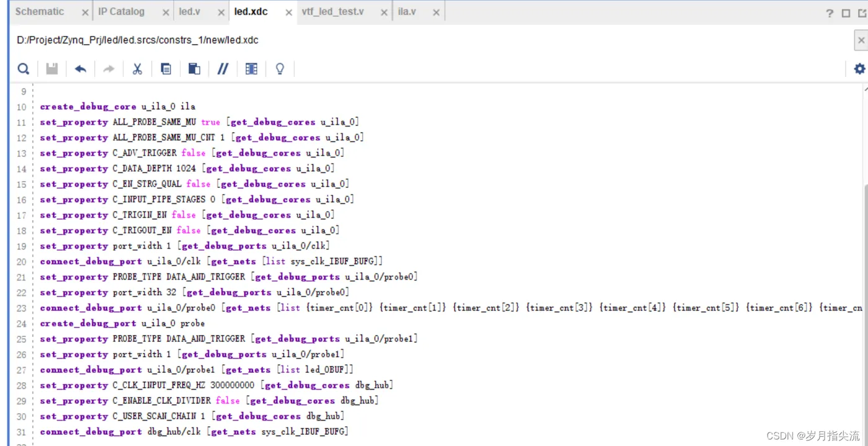Undo last edit with the back arrow
The width and height of the screenshot is (868, 446).
tap(81, 69)
